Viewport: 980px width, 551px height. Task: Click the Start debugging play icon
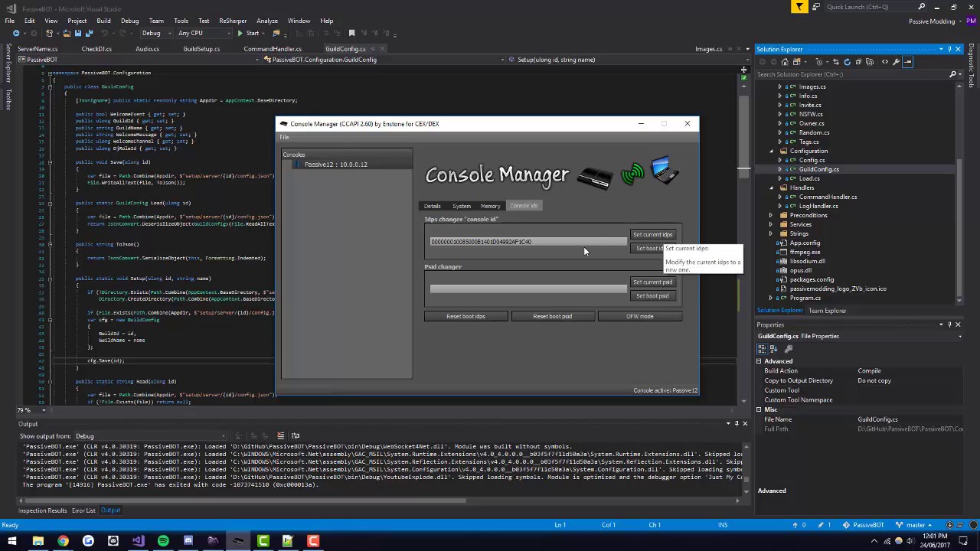(x=240, y=34)
